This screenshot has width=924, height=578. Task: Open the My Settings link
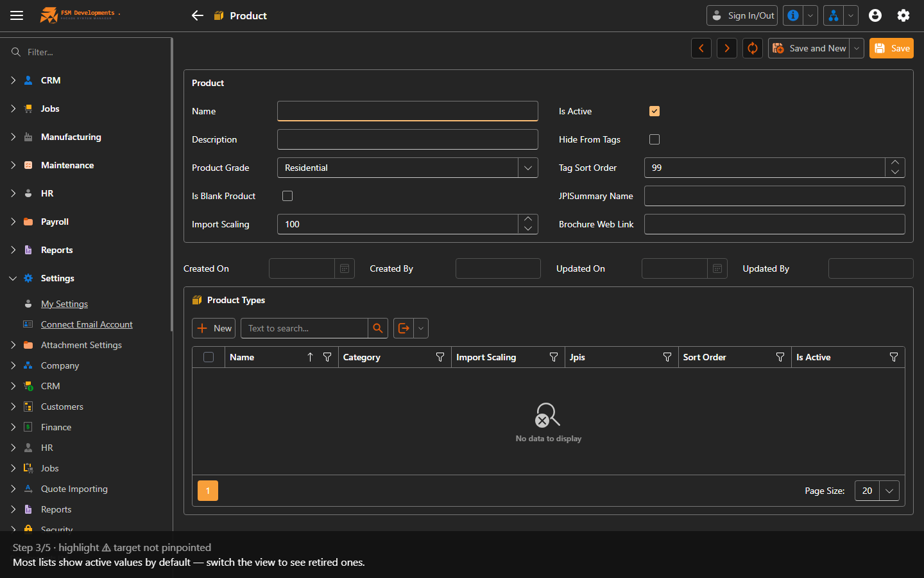click(64, 304)
